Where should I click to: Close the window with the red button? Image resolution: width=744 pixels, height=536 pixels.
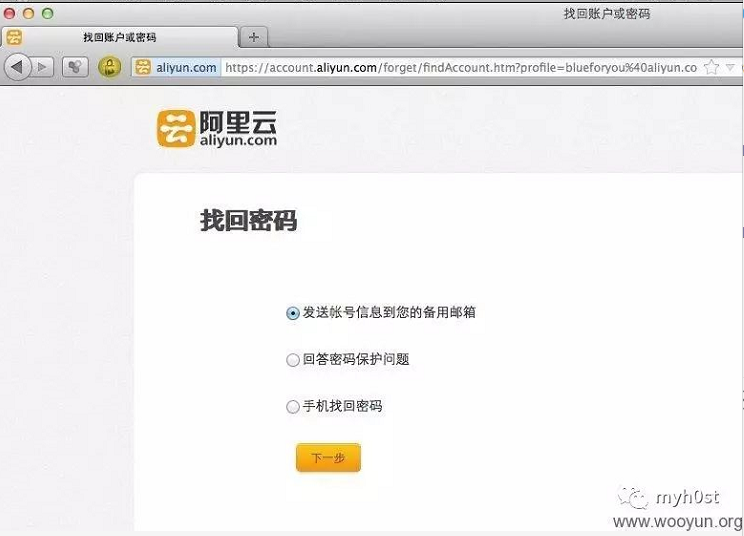[x=9, y=13]
